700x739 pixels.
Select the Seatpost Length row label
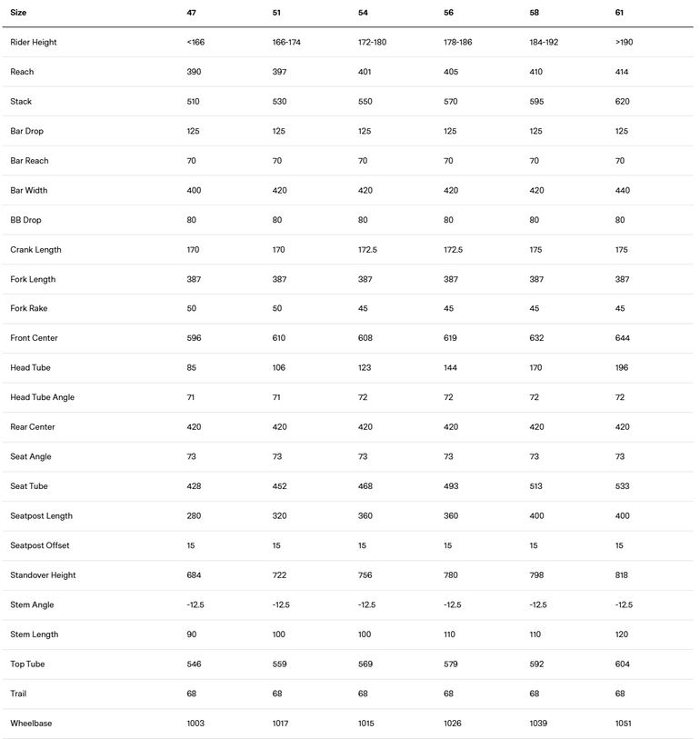click(x=41, y=516)
